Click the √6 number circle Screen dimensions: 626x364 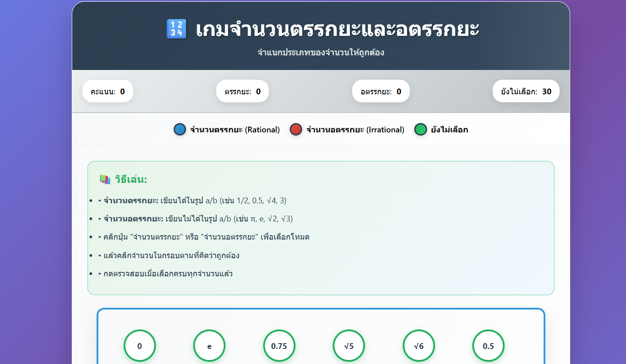click(419, 346)
